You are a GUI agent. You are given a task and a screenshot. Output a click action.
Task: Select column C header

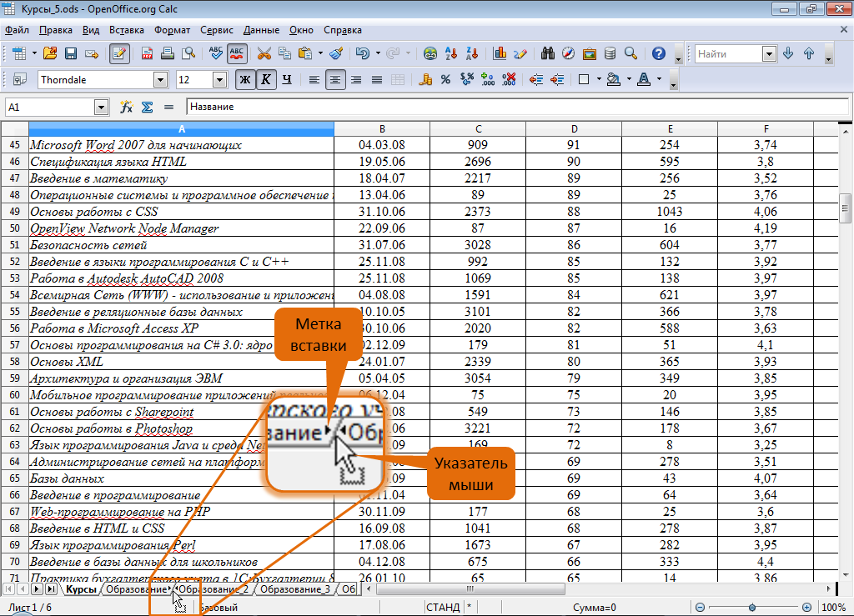[478, 129]
